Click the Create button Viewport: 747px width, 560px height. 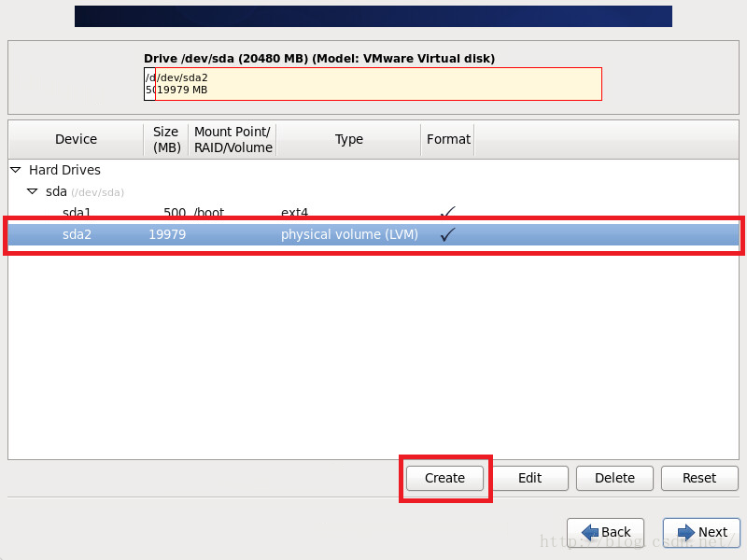coord(444,478)
